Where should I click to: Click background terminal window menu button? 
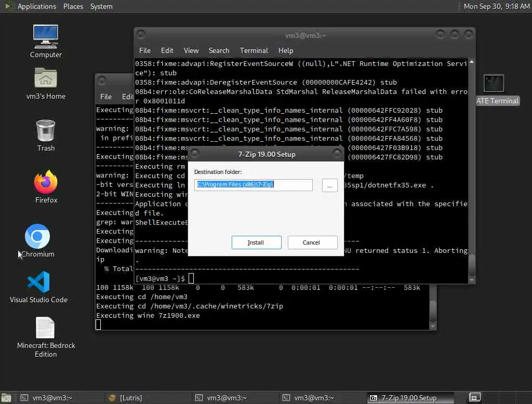click(x=101, y=80)
